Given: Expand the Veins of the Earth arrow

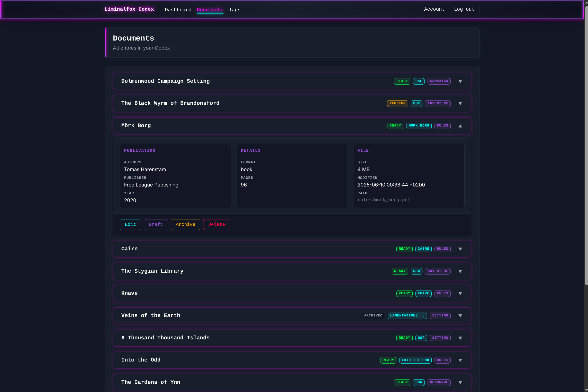Looking at the screenshot, I should (x=460, y=316).
